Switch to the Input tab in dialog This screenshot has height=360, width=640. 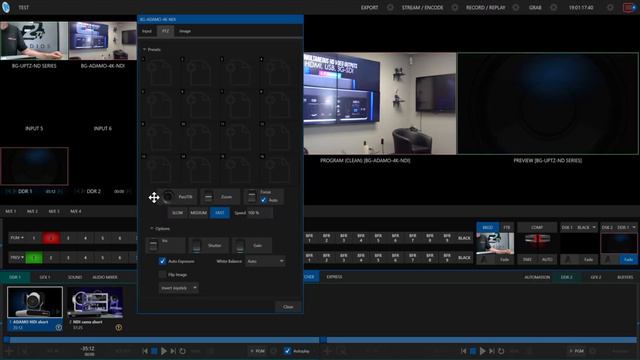[147, 31]
